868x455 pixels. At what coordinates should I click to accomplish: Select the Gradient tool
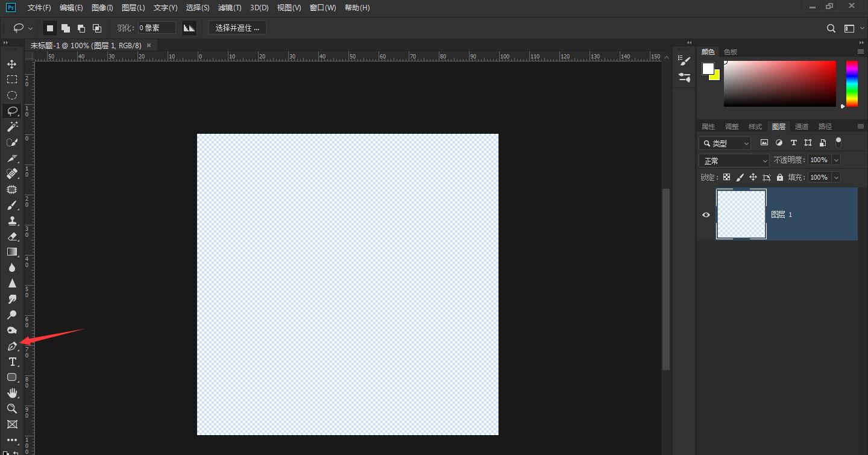[x=11, y=252]
